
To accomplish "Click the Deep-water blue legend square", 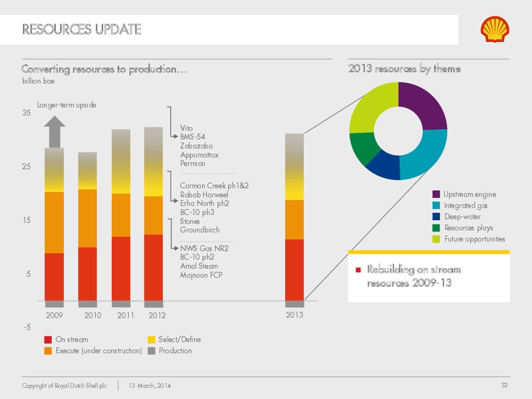I will tap(436, 217).
